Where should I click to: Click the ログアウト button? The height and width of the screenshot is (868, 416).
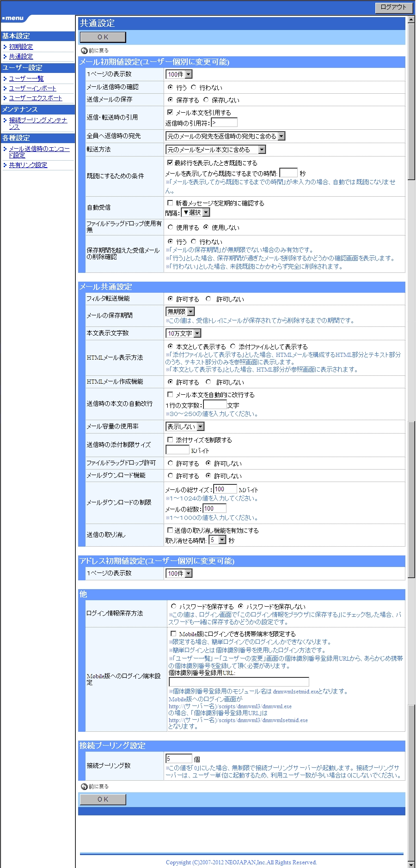click(x=393, y=7)
